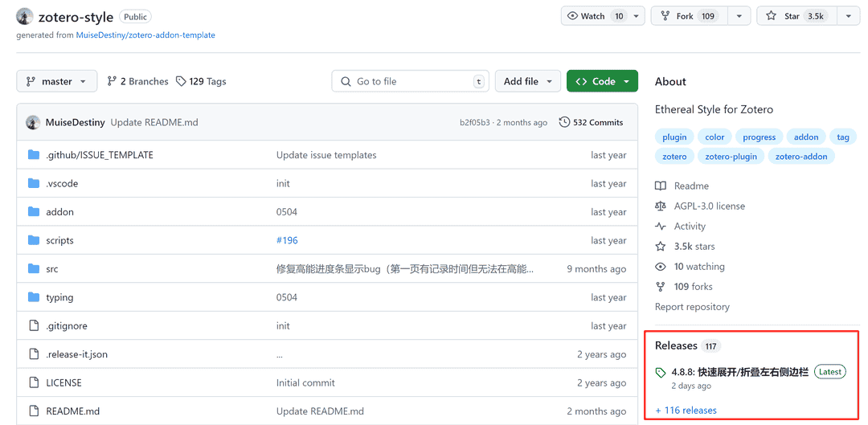Select the zotero-plugin topic tag
The width and height of the screenshot is (868, 425).
coord(731,157)
